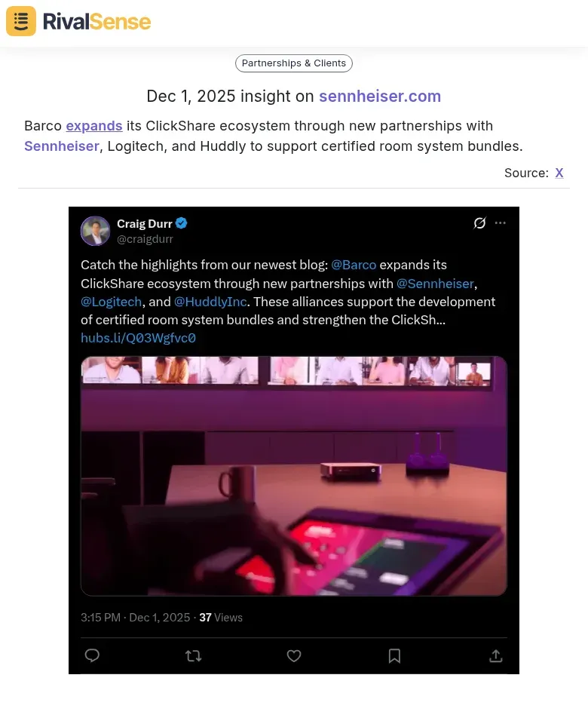Follow the underlined 'expands' link
The width and height of the screenshot is (588, 724).
94,126
